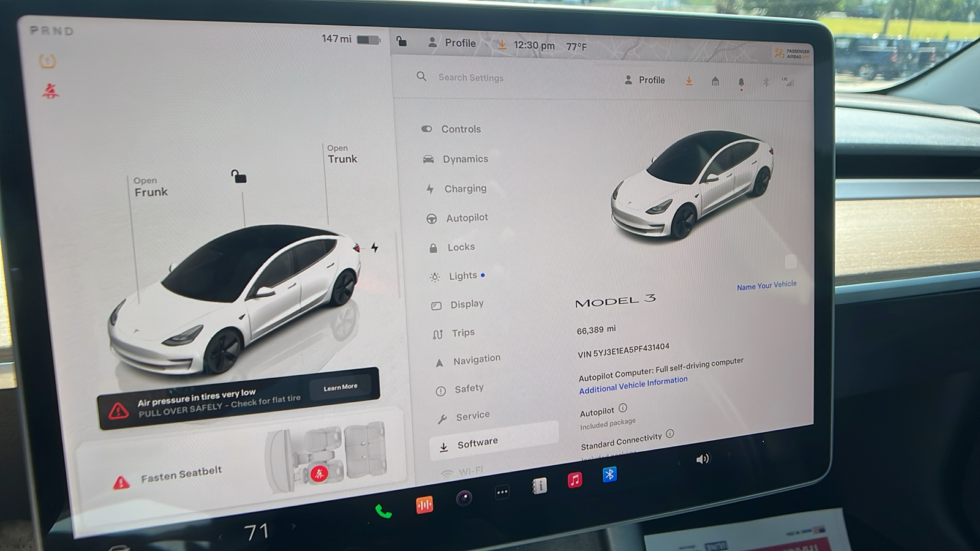
Task: Tap the Autopilot Computer description text
Action: pos(661,370)
